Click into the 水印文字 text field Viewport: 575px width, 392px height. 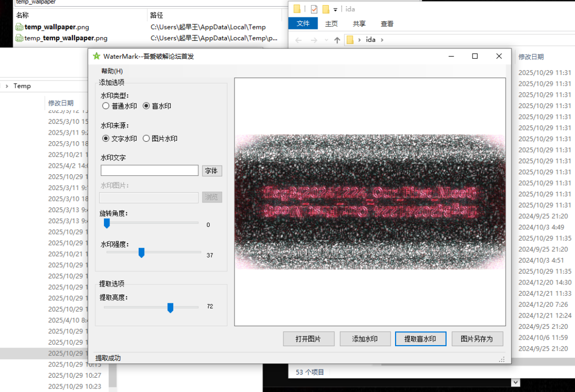pos(149,170)
